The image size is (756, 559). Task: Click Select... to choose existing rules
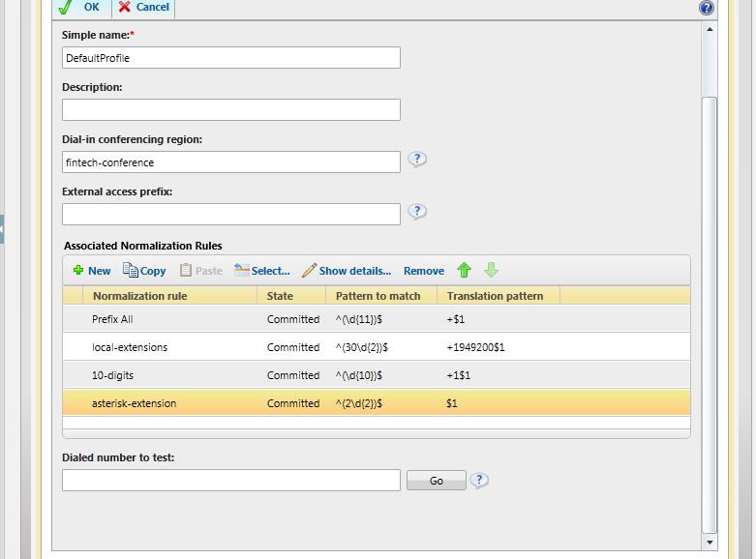click(262, 271)
